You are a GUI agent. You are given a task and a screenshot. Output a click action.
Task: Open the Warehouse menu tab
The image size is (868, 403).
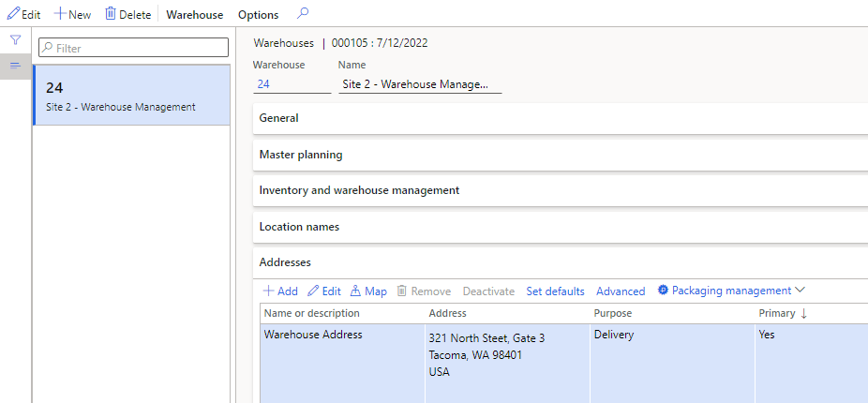[195, 15]
